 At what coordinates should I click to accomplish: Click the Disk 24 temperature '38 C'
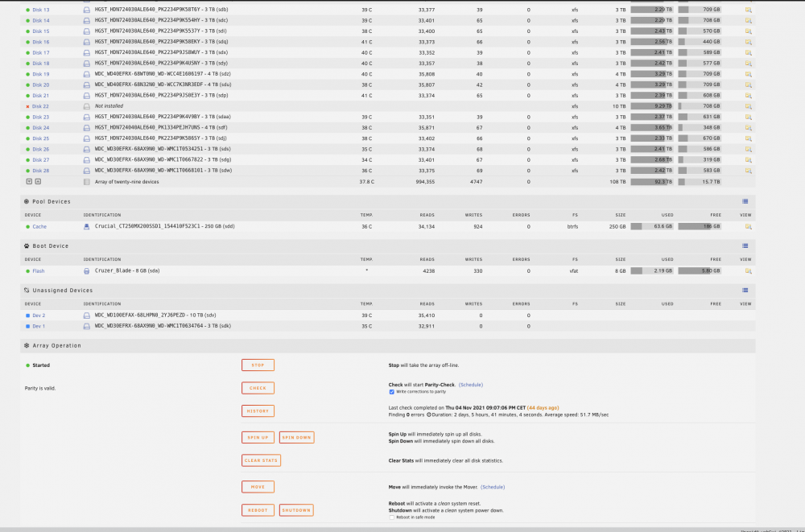(x=366, y=128)
